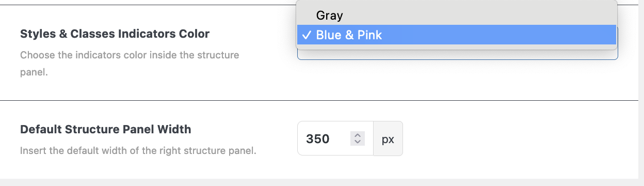Click the stepper chevrons inside width field
This screenshot has width=644, height=186.
(358, 138)
